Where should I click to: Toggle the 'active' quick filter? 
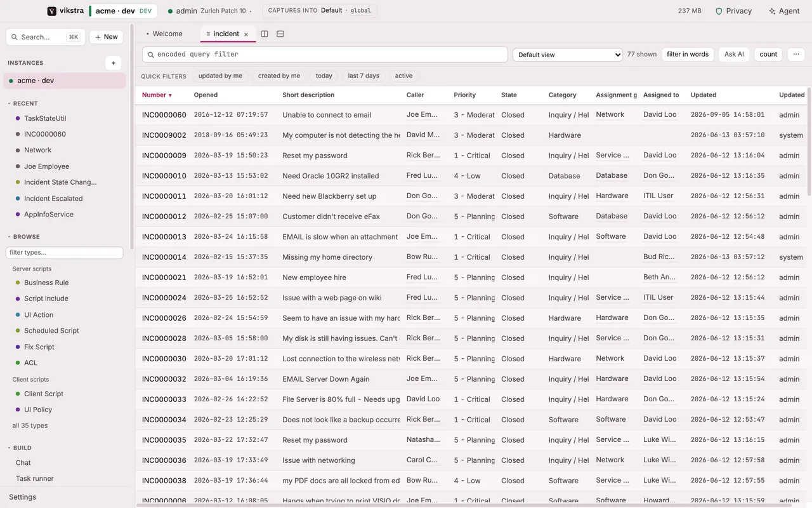point(403,76)
